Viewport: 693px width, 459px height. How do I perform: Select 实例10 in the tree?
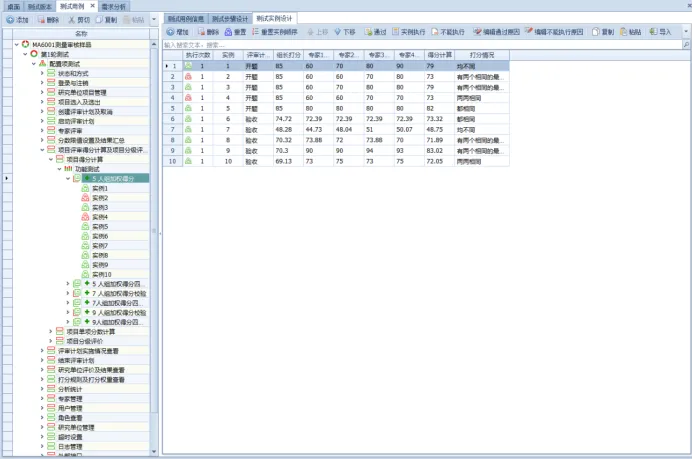tap(102, 274)
